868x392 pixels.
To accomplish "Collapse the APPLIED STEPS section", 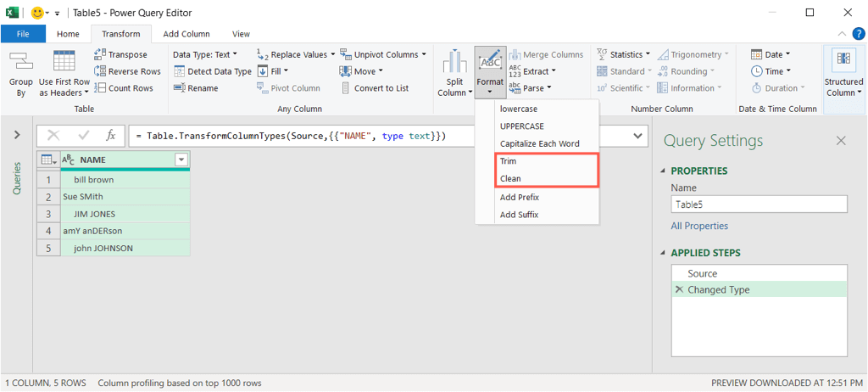I will (x=665, y=253).
